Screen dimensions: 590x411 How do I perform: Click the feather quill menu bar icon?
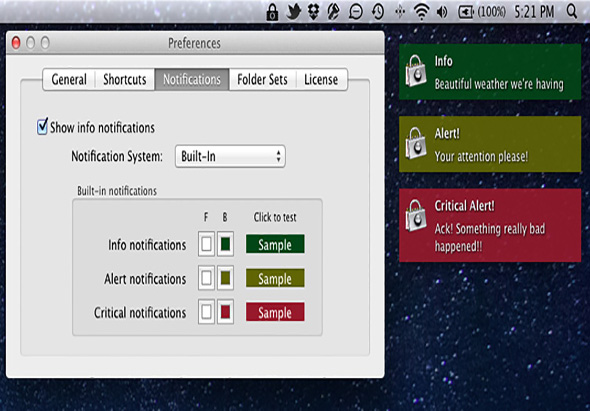click(333, 12)
